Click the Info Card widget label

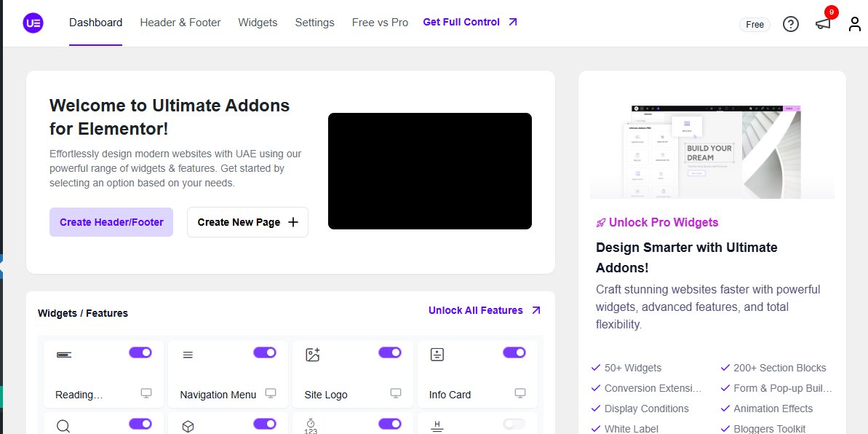point(450,395)
